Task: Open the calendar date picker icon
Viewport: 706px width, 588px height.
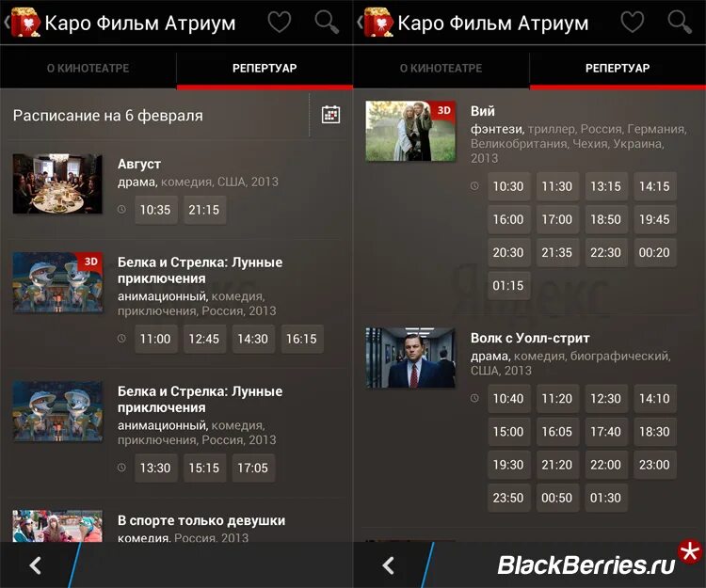Action: click(x=331, y=115)
